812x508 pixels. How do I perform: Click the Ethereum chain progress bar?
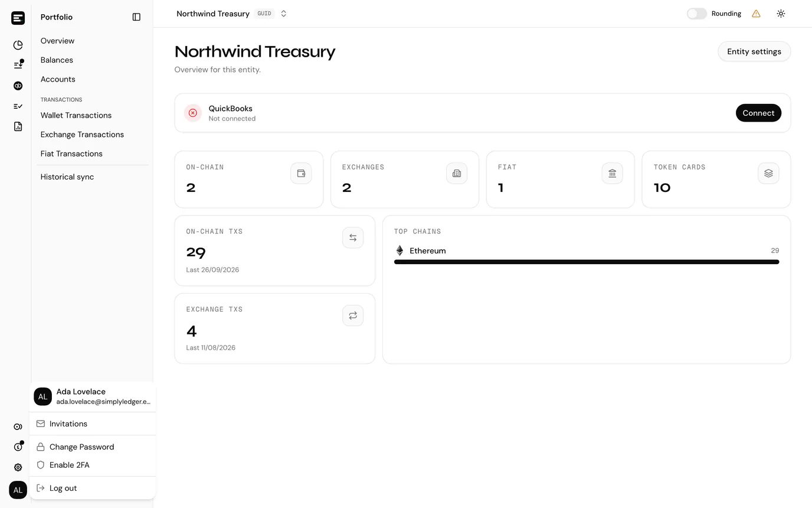587,262
